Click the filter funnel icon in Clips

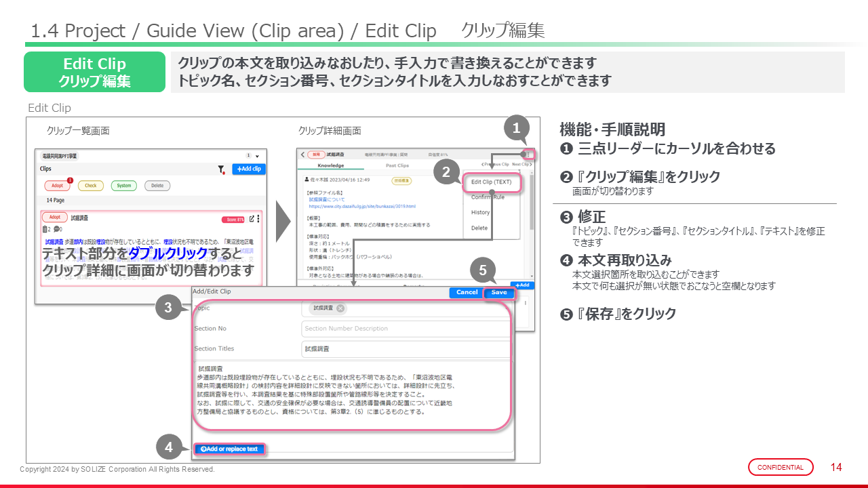(221, 169)
